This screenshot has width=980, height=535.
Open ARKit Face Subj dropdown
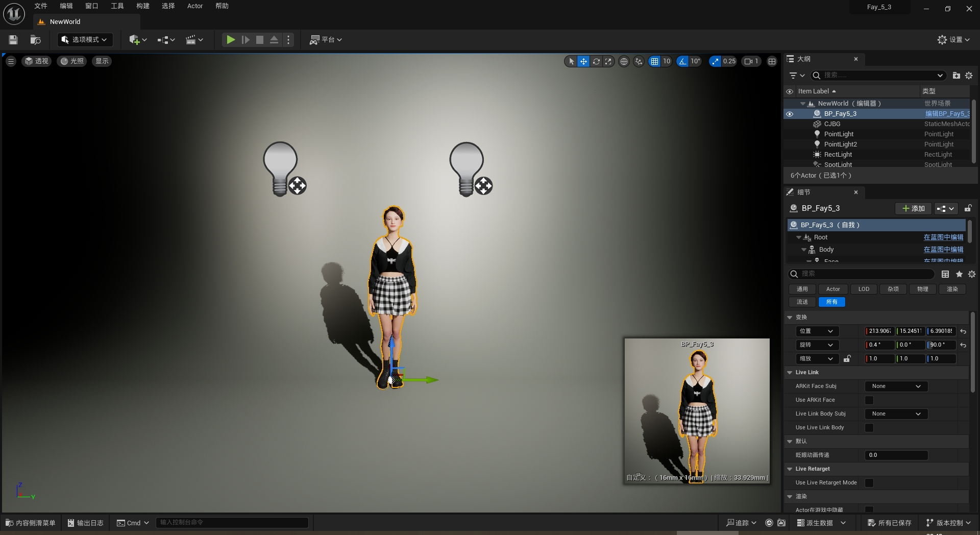[x=896, y=386]
